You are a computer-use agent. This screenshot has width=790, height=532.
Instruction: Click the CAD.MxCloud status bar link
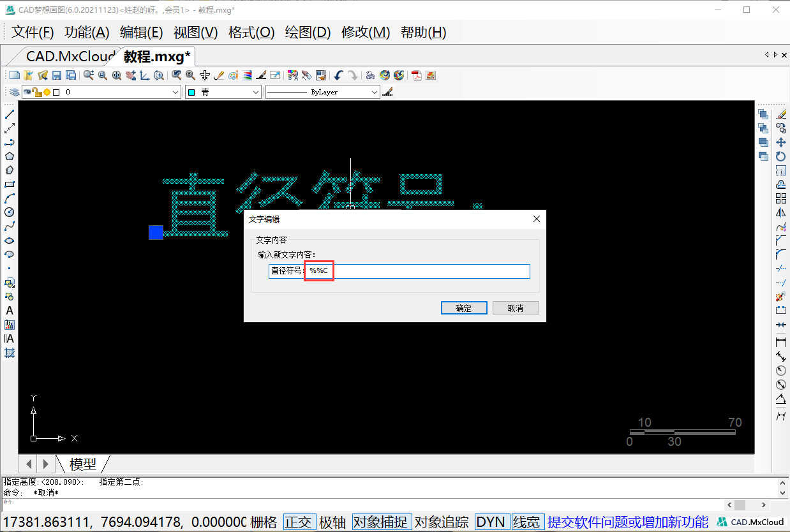coord(751,522)
